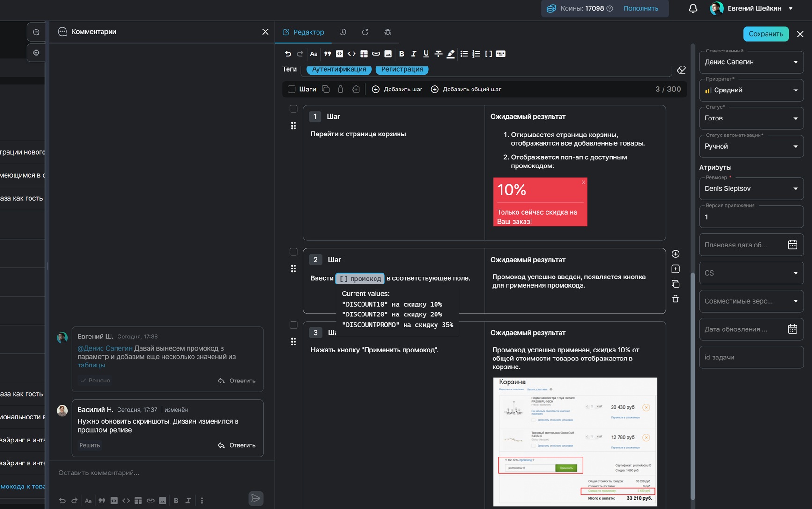Click the id задачи field
The image size is (812, 509).
coord(751,357)
